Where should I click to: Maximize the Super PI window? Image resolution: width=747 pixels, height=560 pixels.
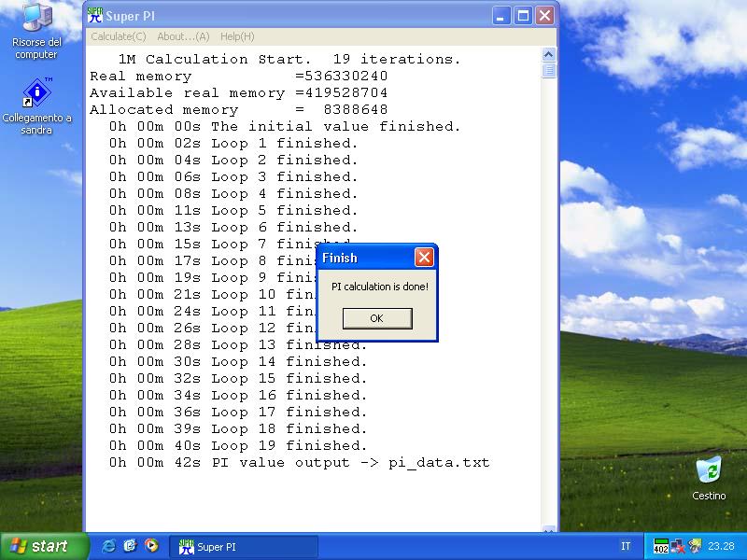click(x=523, y=16)
